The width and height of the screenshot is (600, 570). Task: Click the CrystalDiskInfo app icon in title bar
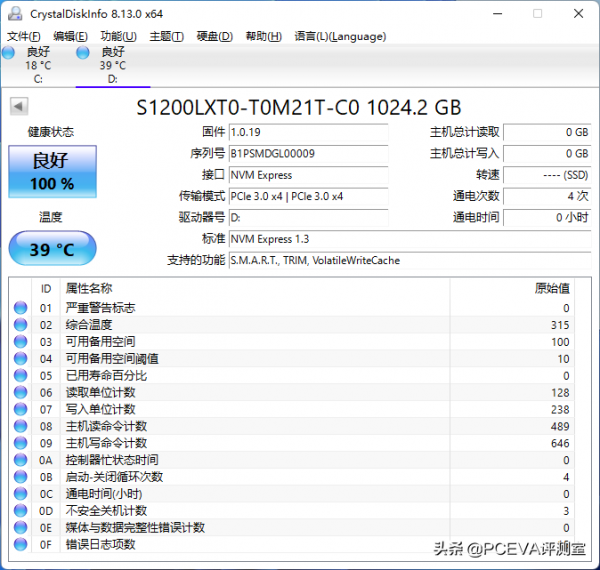point(12,13)
